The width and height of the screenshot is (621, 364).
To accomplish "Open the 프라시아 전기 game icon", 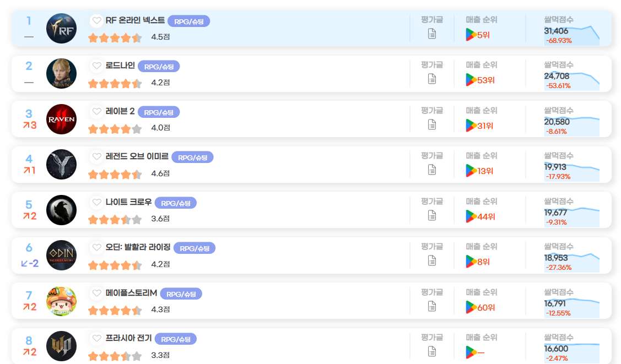I will point(61,346).
